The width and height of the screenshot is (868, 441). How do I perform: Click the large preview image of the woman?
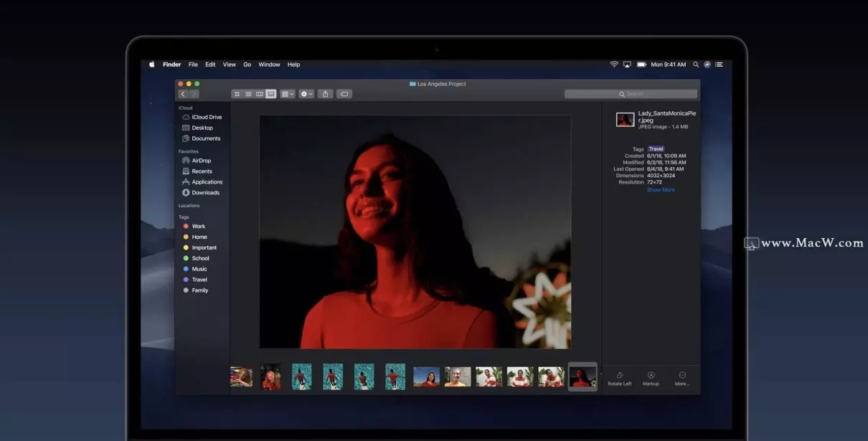[415, 232]
